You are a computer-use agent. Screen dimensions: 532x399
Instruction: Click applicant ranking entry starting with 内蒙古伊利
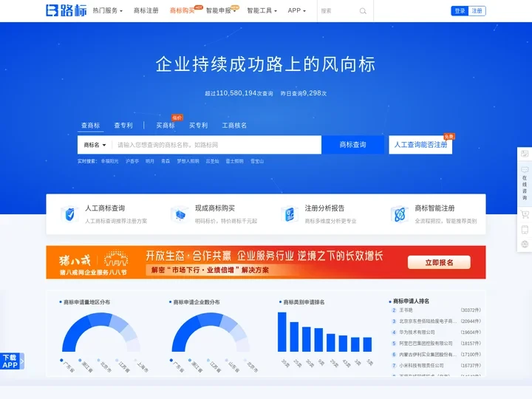click(428, 354)
